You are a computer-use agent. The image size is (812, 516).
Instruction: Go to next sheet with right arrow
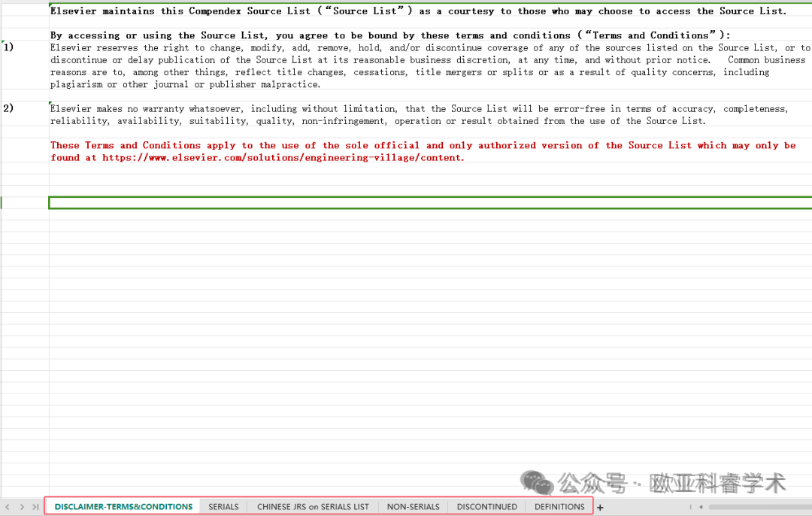[22, 507]
